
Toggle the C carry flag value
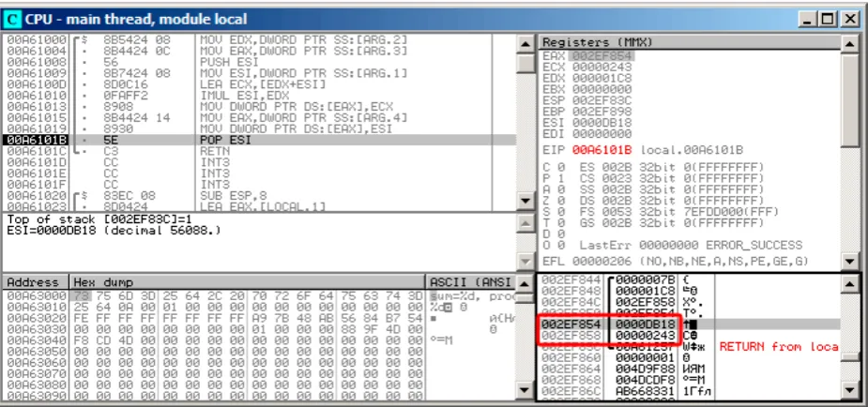point(559,167)
